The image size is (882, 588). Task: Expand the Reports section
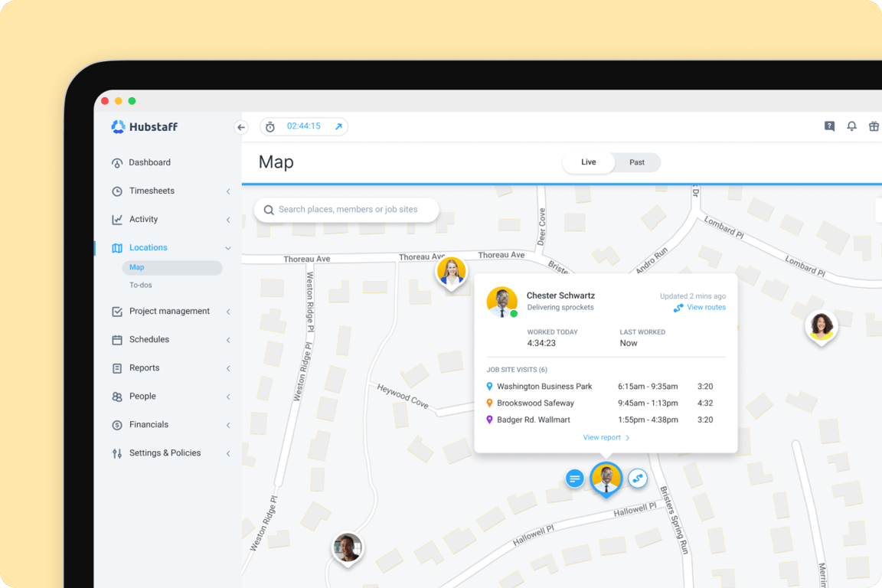click(x=228, y=367)
